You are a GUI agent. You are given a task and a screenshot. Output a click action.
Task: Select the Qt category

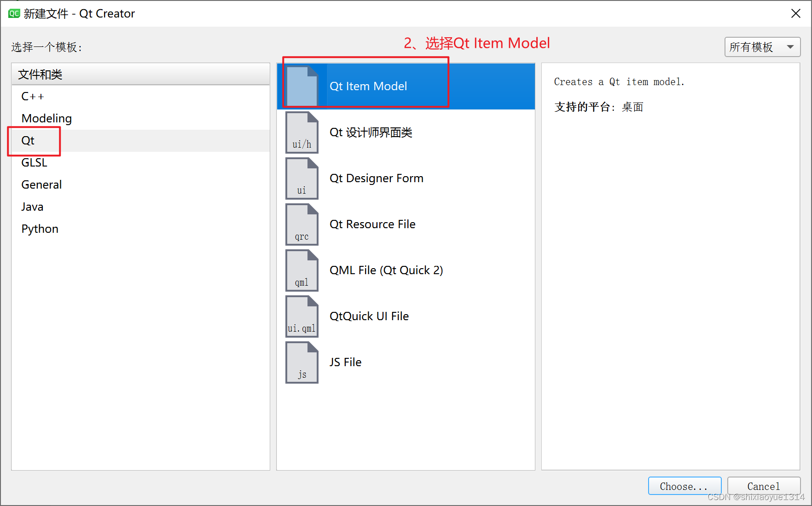(28, 140)
